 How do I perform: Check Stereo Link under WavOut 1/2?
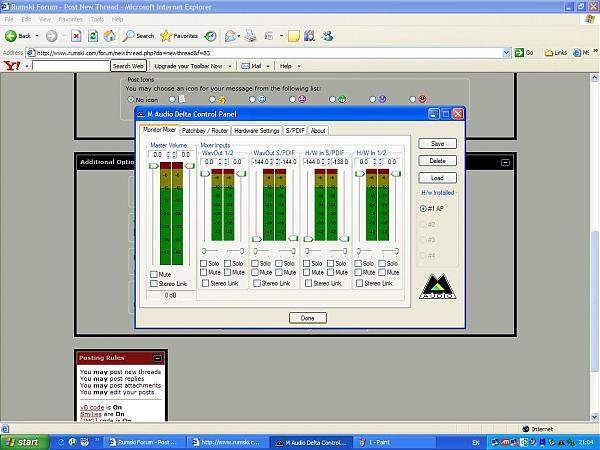205,283
